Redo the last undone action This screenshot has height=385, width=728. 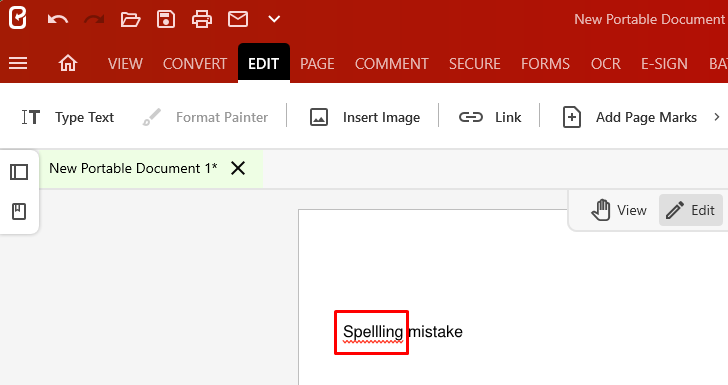click(x=94, y=20)
